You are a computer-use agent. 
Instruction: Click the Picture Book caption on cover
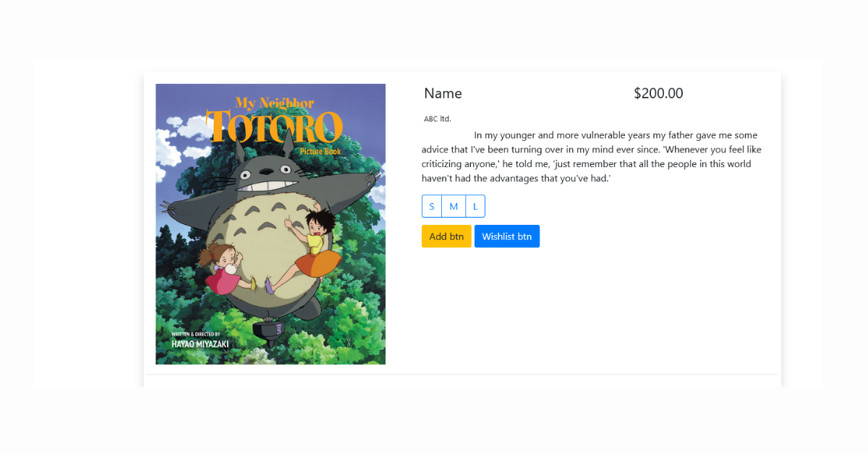tap(320, 151)
